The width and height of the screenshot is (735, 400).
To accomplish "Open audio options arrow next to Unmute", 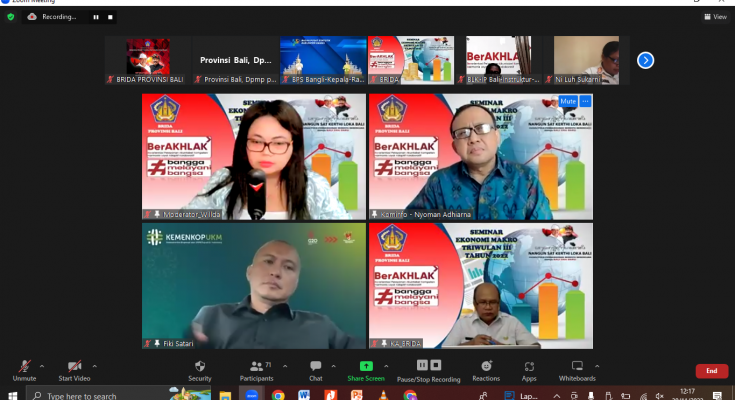I will [x=42, y=366].
